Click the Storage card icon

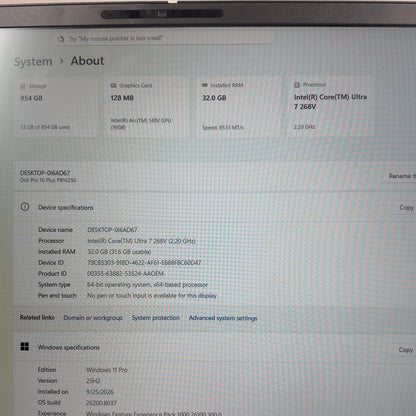(x=23, y=86)
